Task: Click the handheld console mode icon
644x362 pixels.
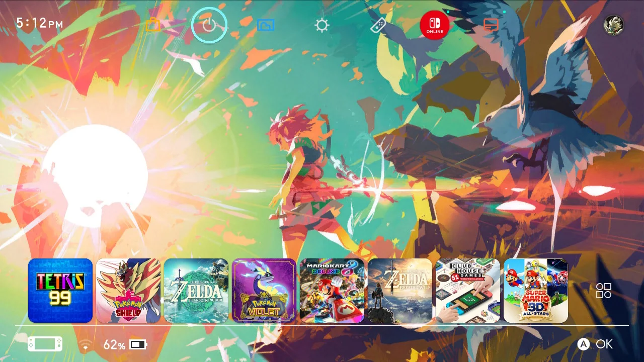Action: (x=45, y=344)
